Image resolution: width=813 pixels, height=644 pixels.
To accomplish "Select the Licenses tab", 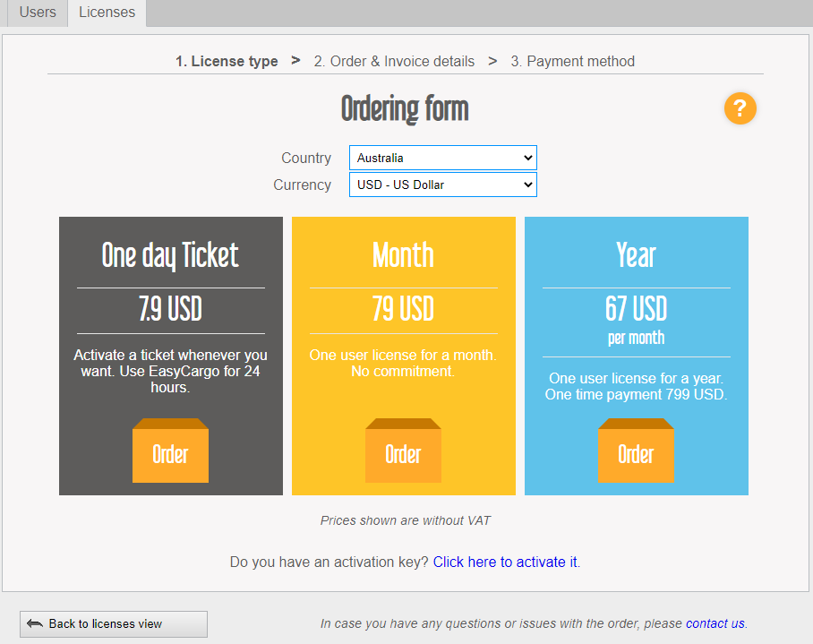I will (107, 13).
